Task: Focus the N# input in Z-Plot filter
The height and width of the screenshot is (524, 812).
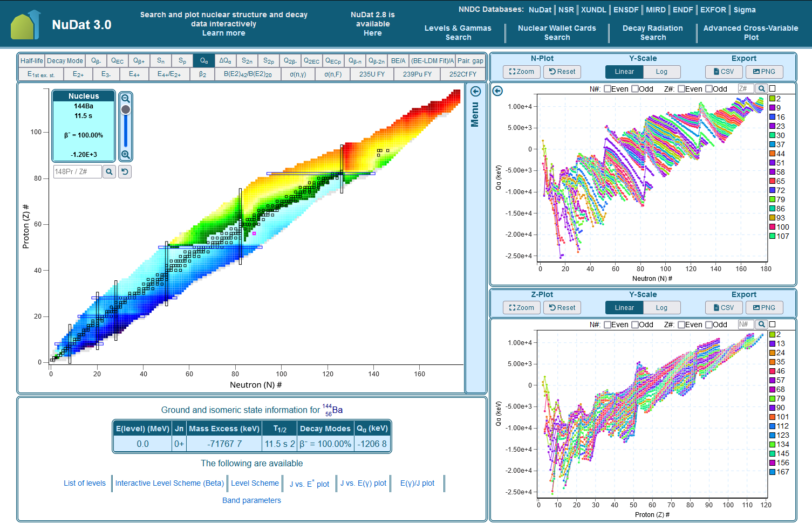Action: coord(746,324)
